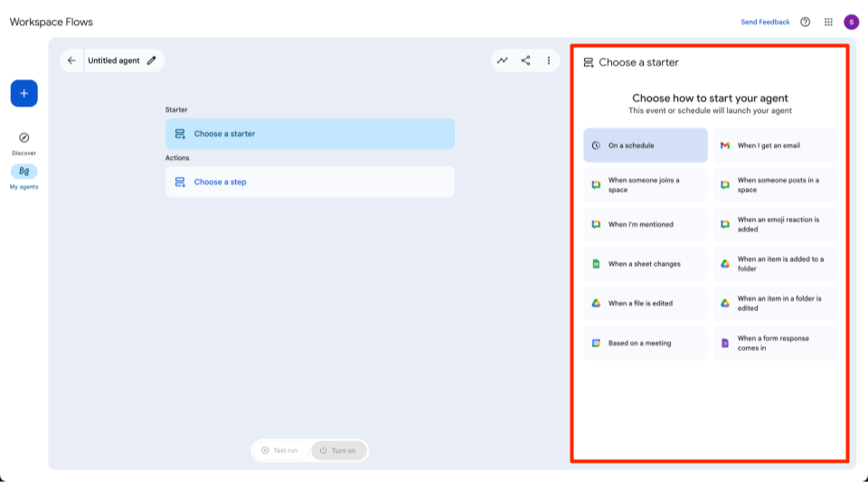Open the purple account avatar menu
Screen dimensions: 868x488
[851, 22]
